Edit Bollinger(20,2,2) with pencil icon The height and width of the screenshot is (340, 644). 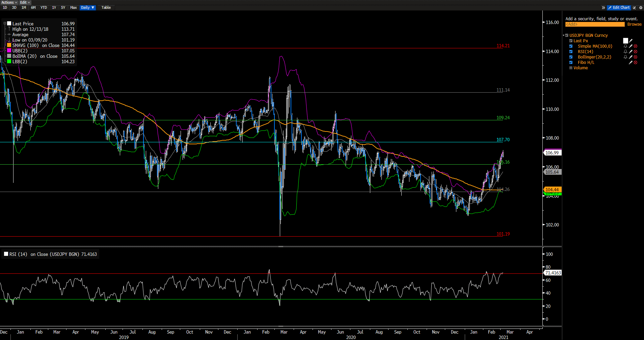pos(630,57)
